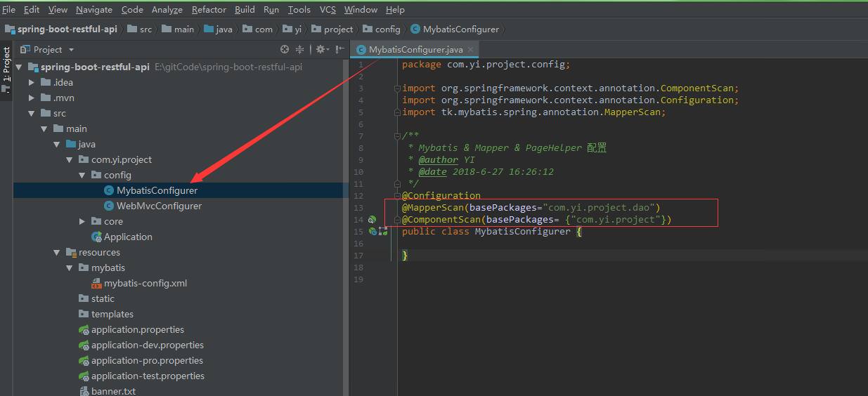This screenshot has height=396, width=868.
Task: Select MybatisConfigurer in the project tree
Action: [157, 190]
